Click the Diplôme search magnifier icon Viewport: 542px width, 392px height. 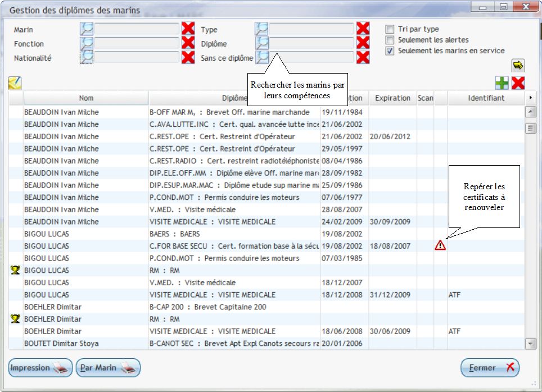pos(261,43)
